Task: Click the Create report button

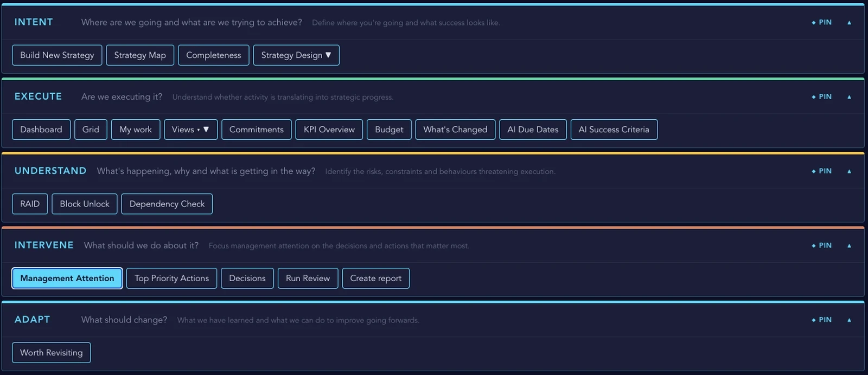Action: 376,278
